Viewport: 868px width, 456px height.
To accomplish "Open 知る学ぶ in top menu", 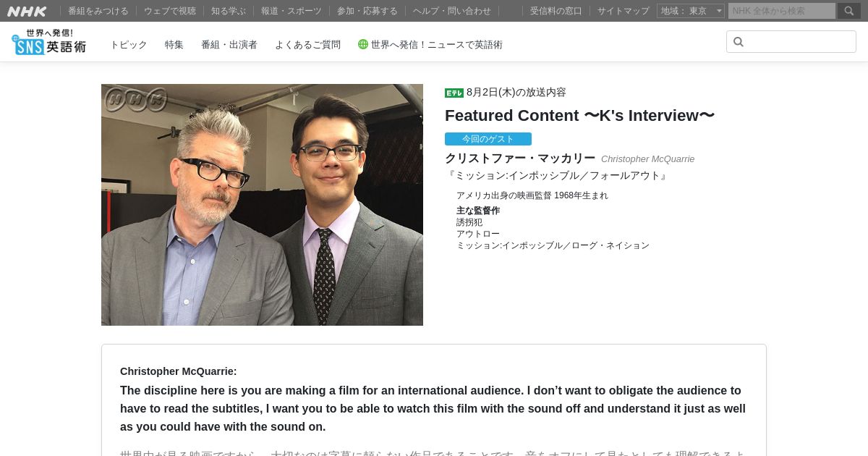I will pos(229,11).
